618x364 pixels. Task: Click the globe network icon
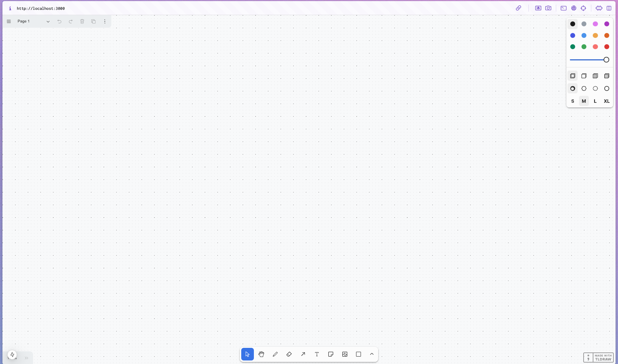574,8
